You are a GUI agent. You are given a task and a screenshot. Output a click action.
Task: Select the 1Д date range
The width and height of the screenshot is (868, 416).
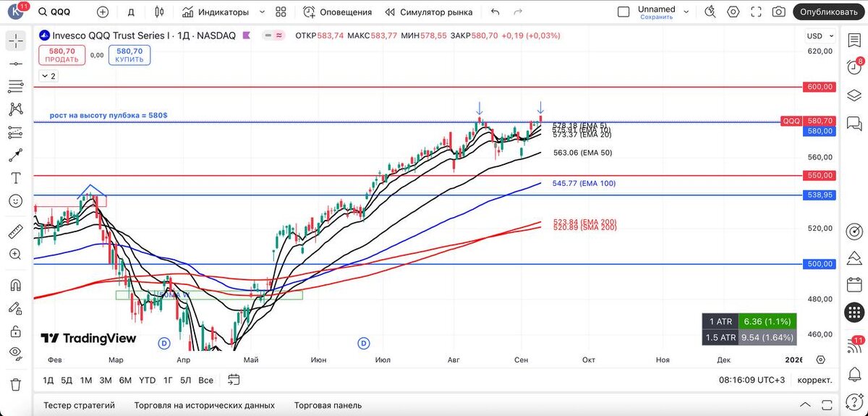48,380
